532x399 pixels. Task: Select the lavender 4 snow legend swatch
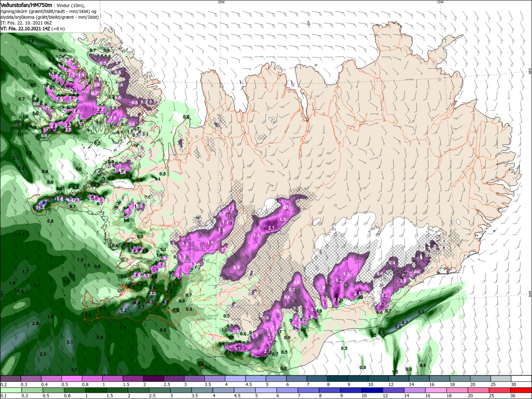[235, 378]
